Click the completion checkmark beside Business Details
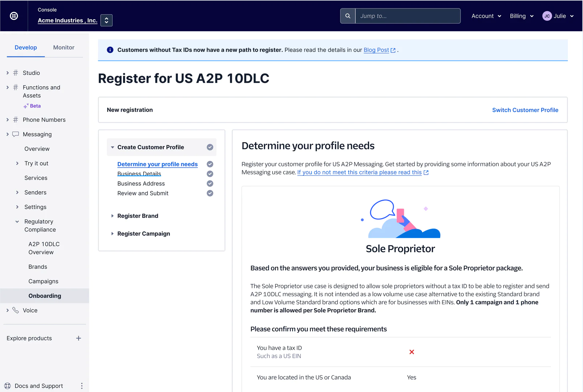 click(210, 174)
